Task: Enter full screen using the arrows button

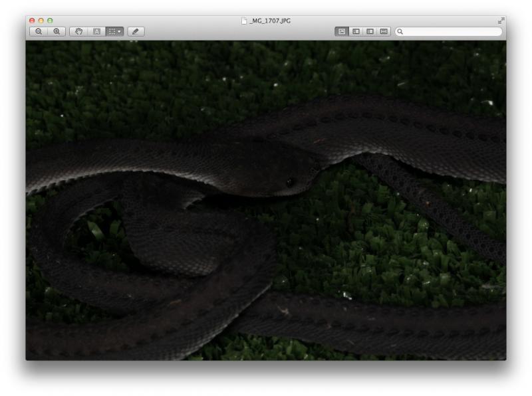Action: [501, 21]
